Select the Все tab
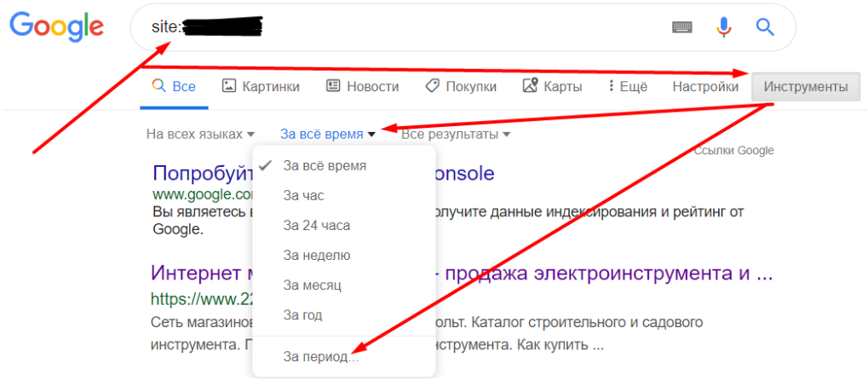The height and width of the screenshot is (386, 868). pos(174,86)
